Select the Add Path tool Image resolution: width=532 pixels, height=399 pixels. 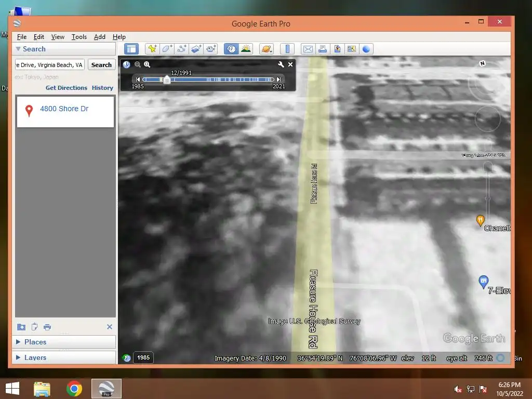click(181, 49)
